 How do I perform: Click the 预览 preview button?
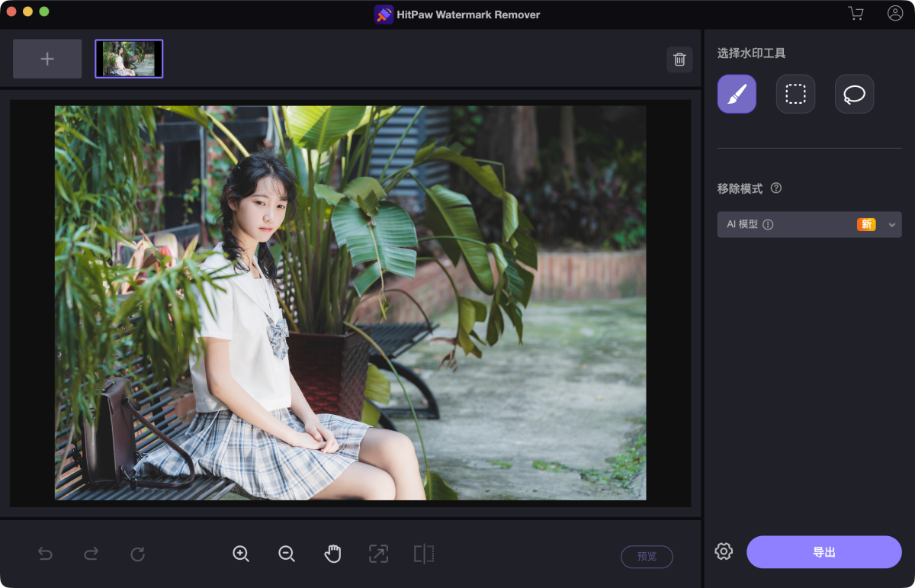pyautogui.click(x=647, y=557)
